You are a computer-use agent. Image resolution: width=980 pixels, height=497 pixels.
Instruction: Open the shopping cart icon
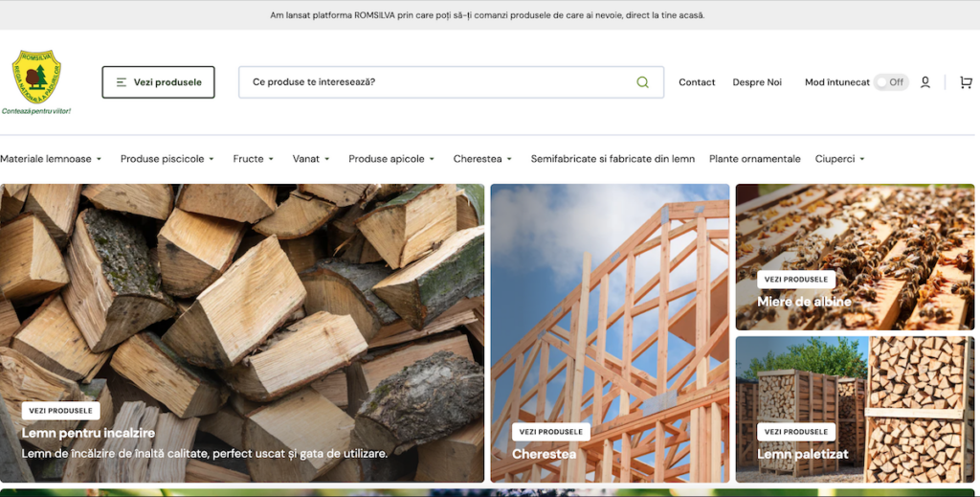pyautogui.click(x=966, y=82)
